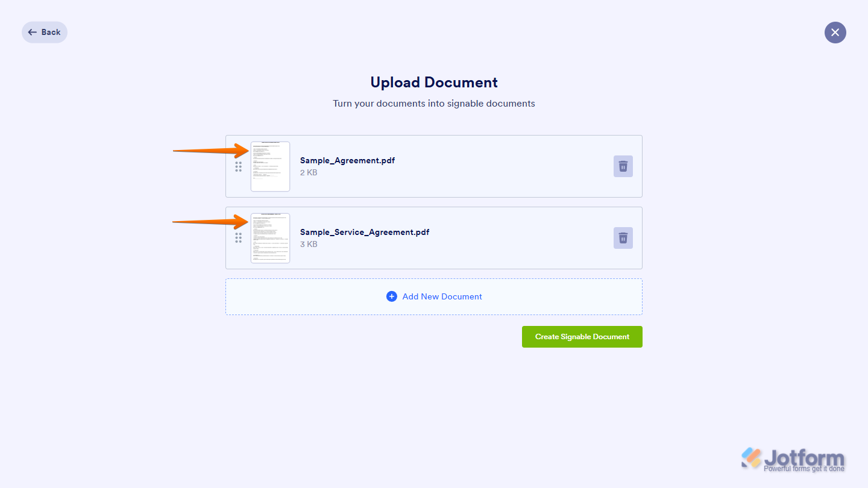The height and width of the screenshot is (488, 868).
Task: Click the plus icon in Add New Document
Action: pos(392,296)
